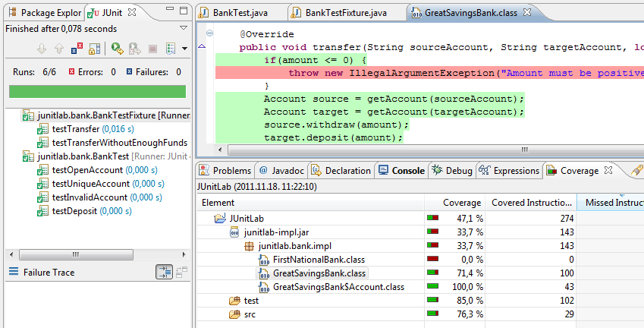Screen dimensions: 644x328
Task: Click the Next Failed Test down arrow
Action: click(42, 49)
